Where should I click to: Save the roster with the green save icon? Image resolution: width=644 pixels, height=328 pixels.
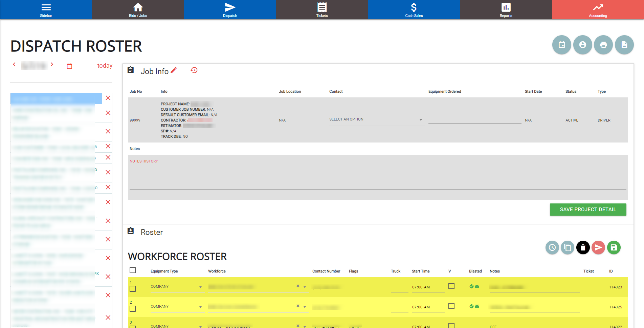coord(614,247)
